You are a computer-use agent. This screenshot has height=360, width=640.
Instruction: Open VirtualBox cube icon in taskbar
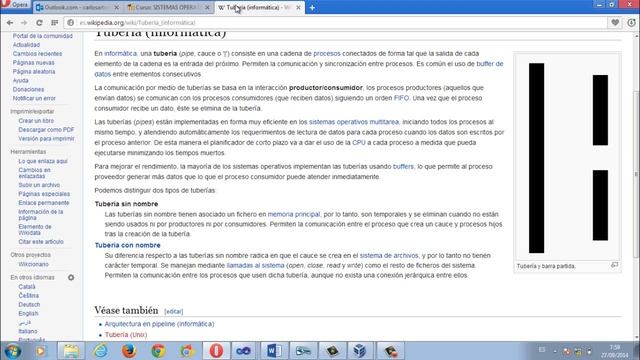[x=360, y=351]
